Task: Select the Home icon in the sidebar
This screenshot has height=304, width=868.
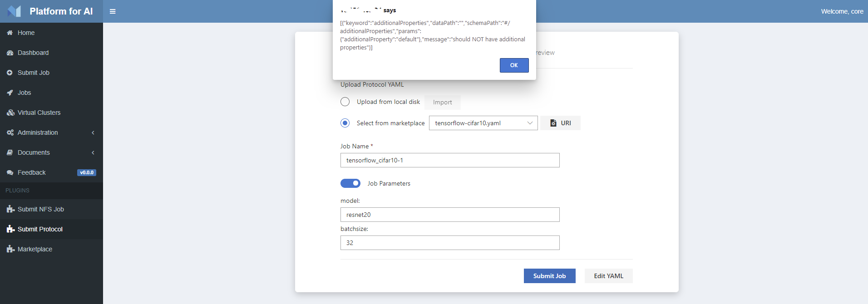Action: 10,33
